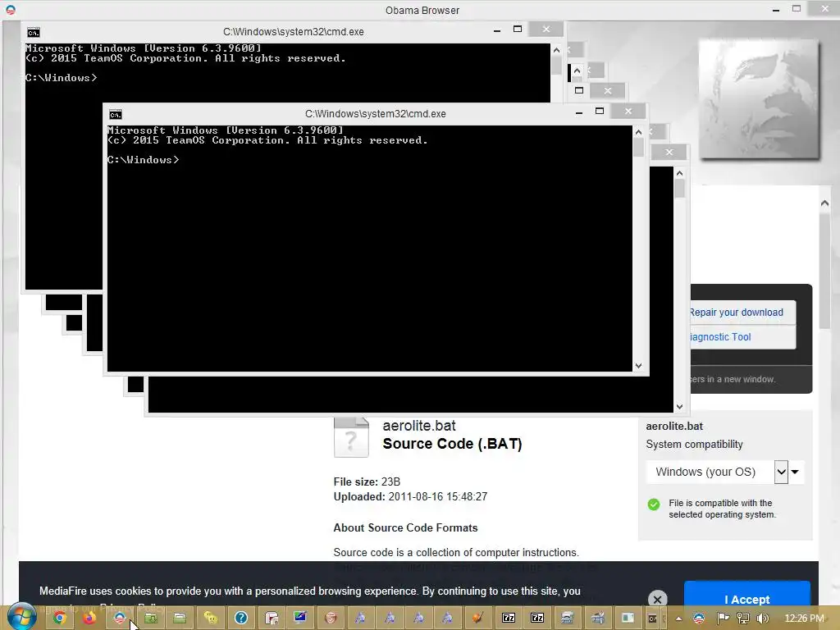Select Obama Browser taskbar button
The width and height of the screenshot is (840, 630).
coord(120,619)
